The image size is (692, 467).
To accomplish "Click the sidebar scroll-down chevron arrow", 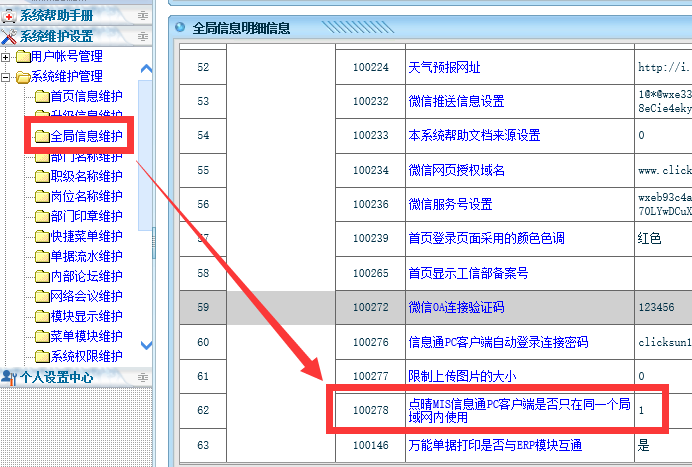I will click(147, 346).
